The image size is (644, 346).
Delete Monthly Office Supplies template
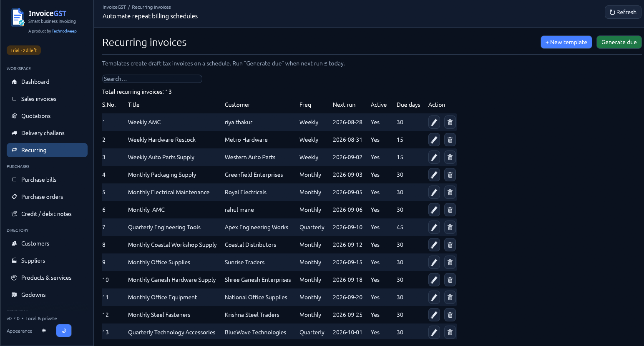pyautogui.click(x=450, y=262)
